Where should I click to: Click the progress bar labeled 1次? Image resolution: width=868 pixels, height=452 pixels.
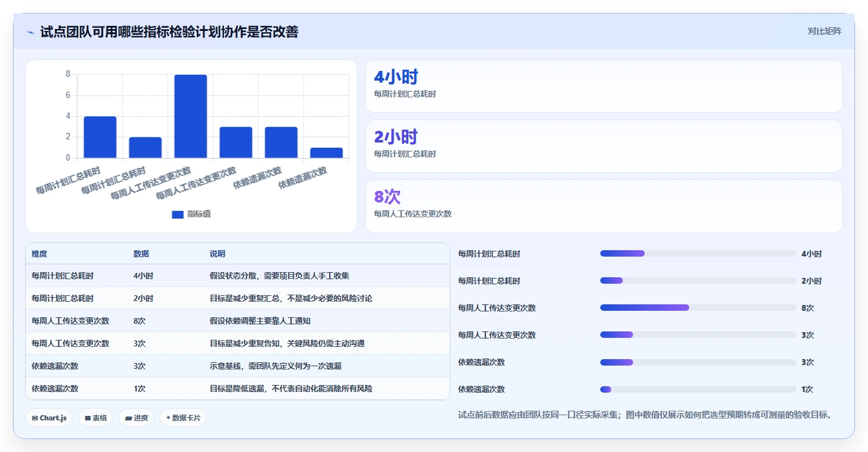pyautogui.click(x=698, y=389)
